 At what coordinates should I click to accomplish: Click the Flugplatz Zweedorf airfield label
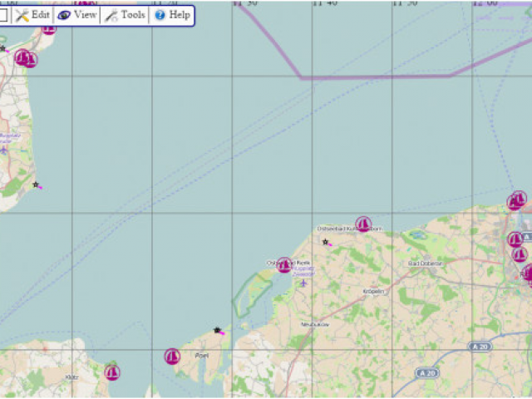(303, 271)
